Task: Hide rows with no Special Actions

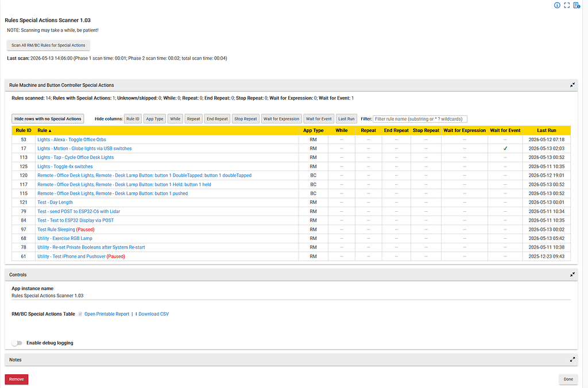Action: click(x=48, y=119)
